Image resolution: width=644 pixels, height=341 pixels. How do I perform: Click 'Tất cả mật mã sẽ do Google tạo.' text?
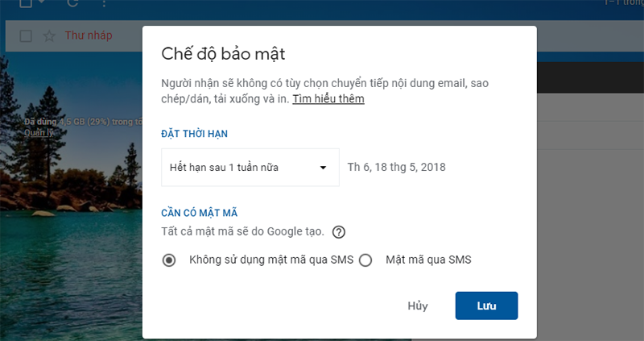[242, 231]
